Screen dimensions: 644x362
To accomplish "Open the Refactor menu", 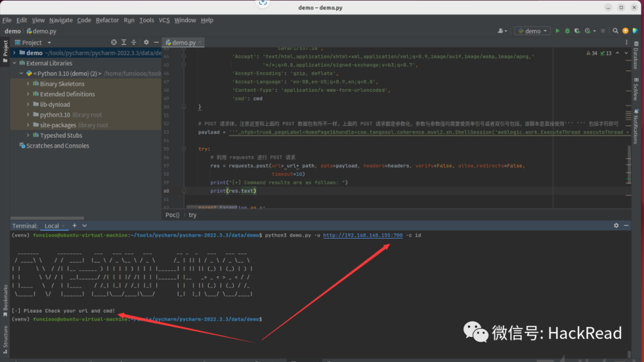I will coord(107,20).
